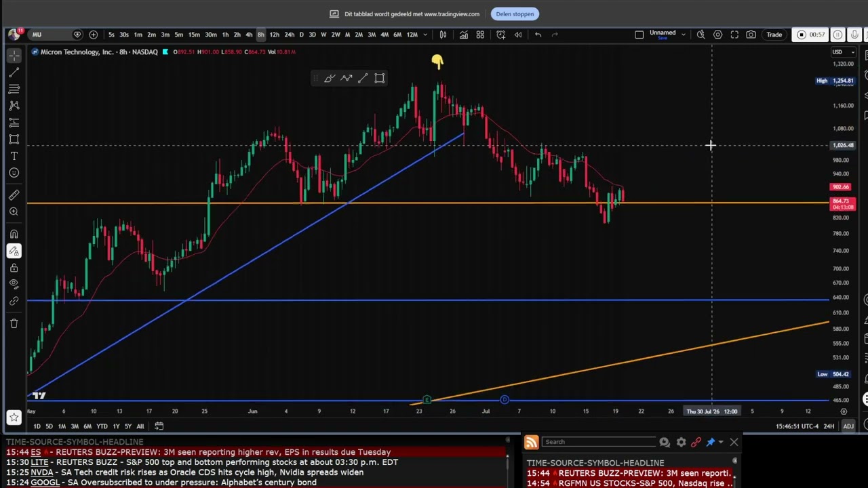Select the zoom in tool
This screenshot has width=868, height=488.
click(x=14, y=212)
